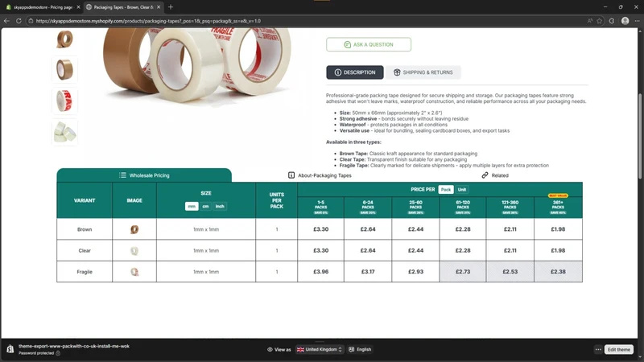644x362 pixels.
Task: Open the United Kingdom country dropdown
Action: coord(320,350)
